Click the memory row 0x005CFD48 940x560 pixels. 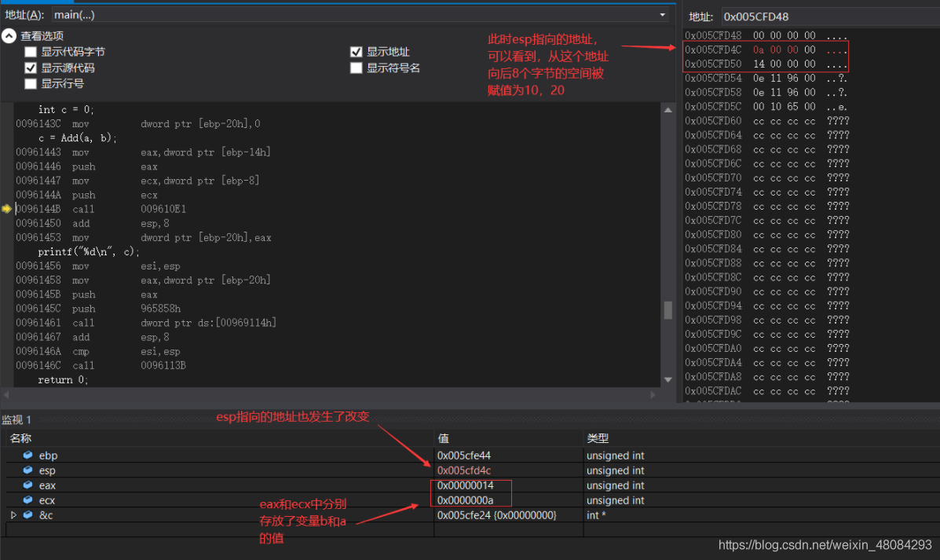click(x=766, y=36)
